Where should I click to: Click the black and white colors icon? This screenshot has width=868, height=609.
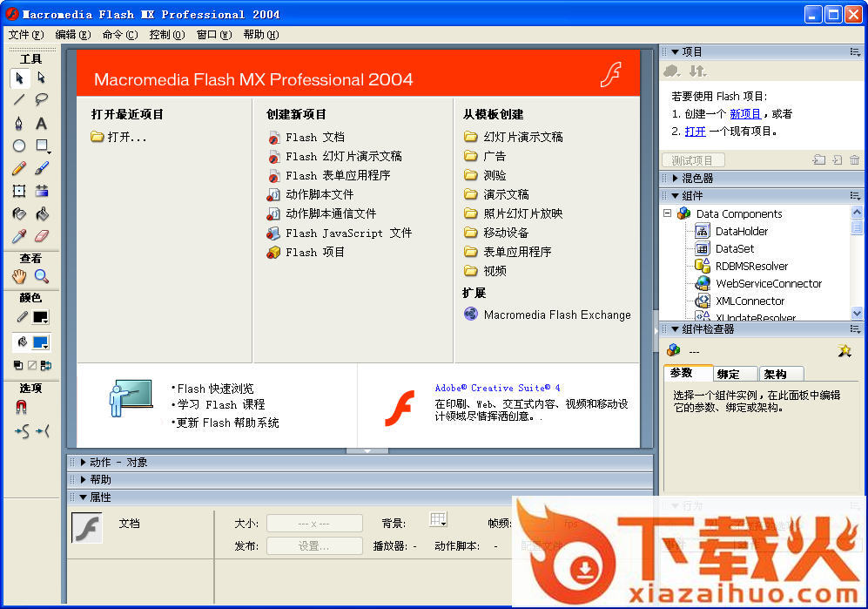click(x=18, y=365)
